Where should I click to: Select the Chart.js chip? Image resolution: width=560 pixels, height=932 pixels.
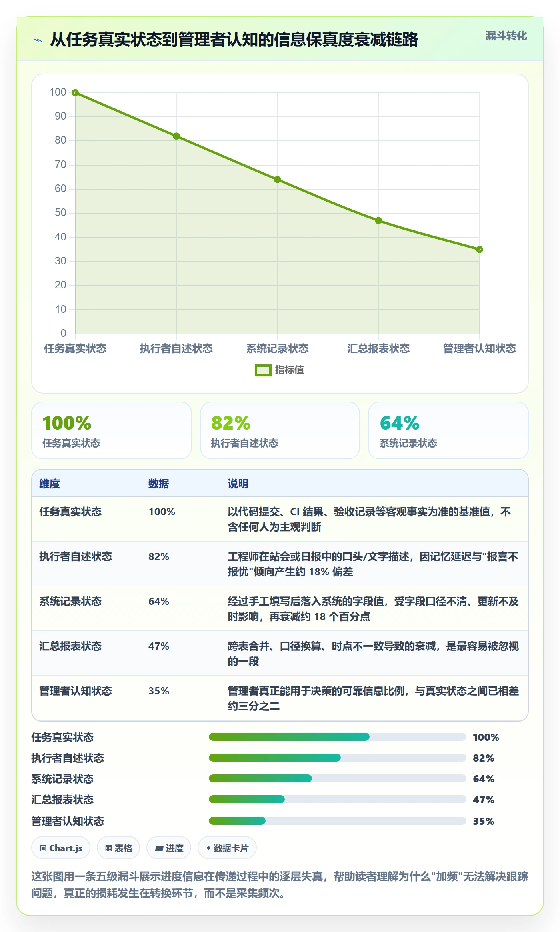[61, 848]
